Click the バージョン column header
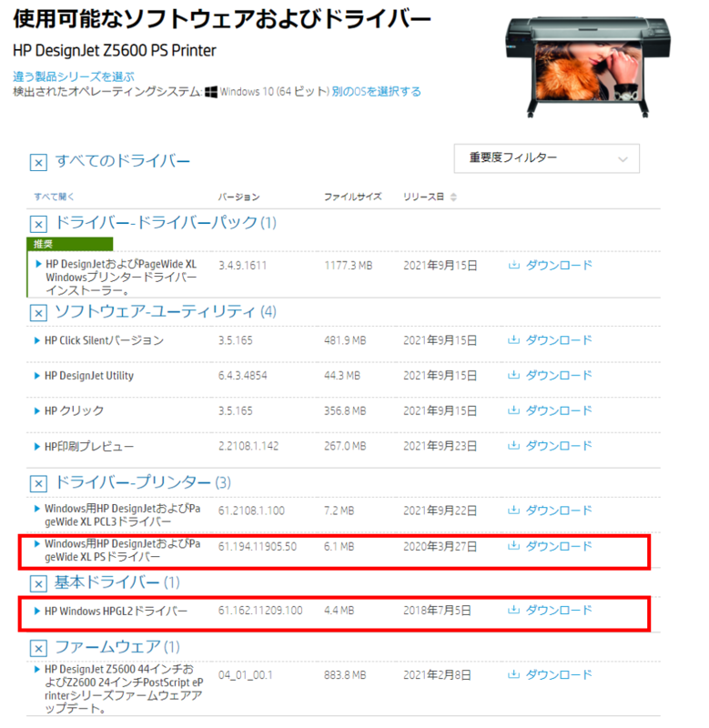 (x=239, y=197)
